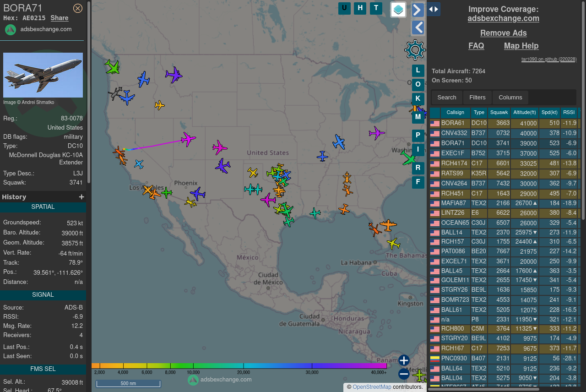Open the Filters tab
The height and width of the screenshot is (392, 586).
pos(477,98)
